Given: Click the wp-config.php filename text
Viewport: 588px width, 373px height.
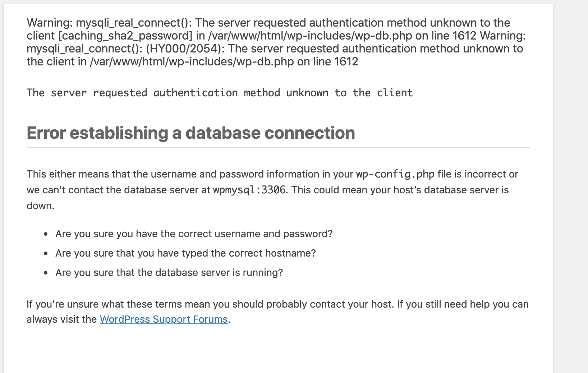Looking at the screenshot, I should (395, 174).
